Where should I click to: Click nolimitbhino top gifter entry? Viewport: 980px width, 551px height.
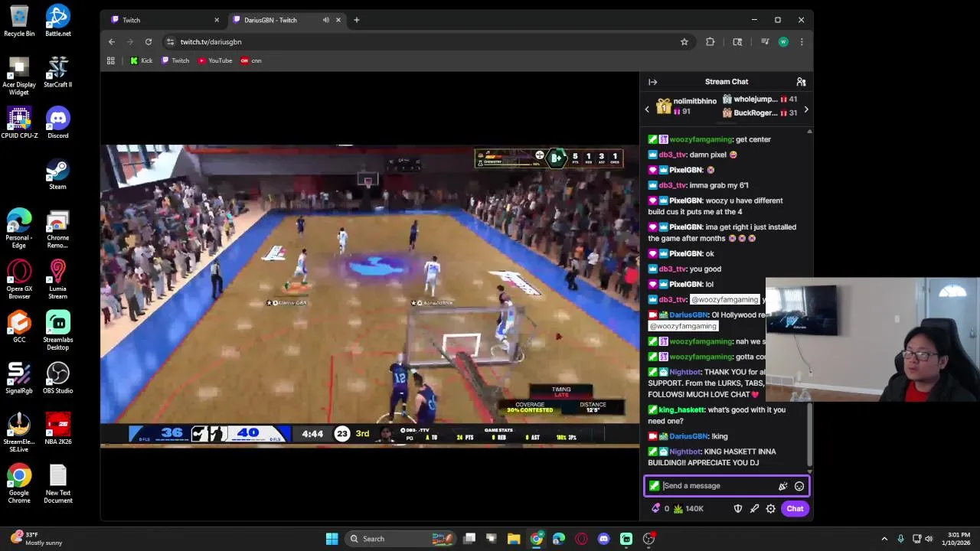[x=687, y=106]
